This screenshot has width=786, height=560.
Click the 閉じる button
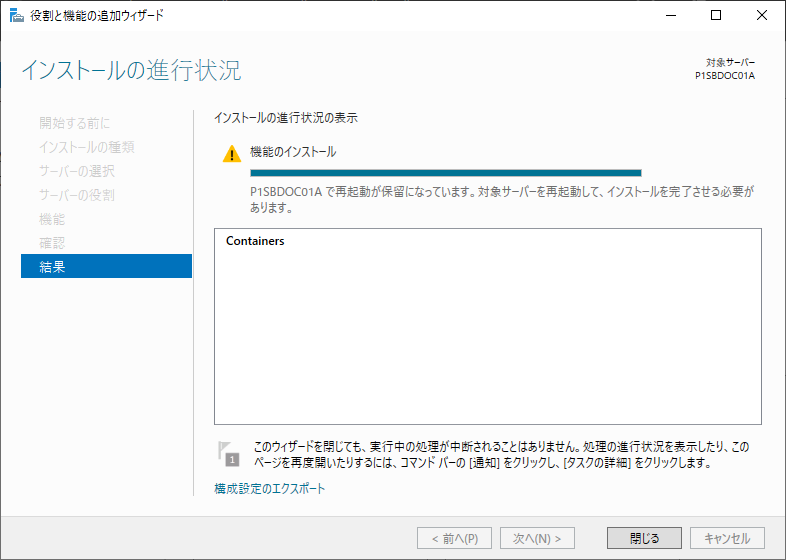pos(644,538)
